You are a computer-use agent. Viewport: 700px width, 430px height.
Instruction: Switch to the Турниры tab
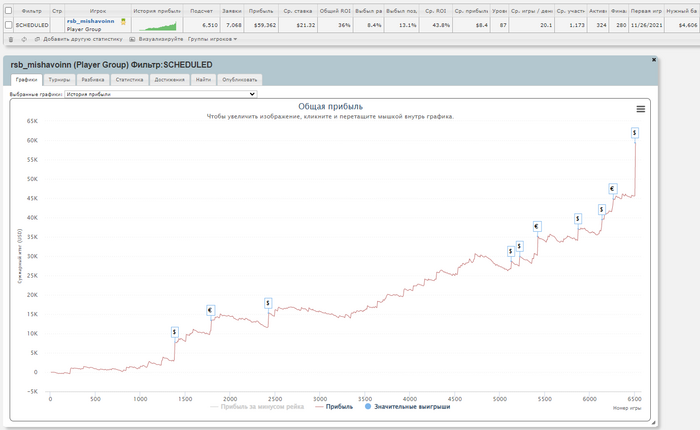(x=59, y=79)
